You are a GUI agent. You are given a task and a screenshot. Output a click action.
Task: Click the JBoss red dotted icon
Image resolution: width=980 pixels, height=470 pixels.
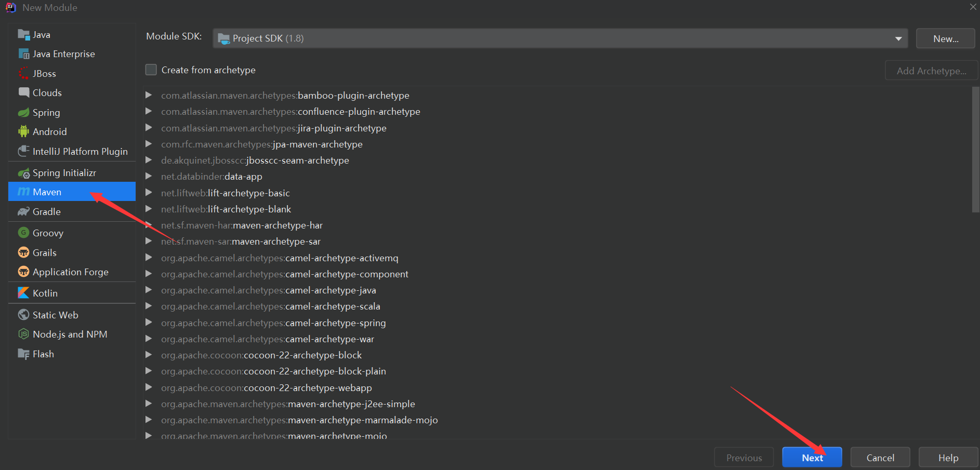pos(23,74)
